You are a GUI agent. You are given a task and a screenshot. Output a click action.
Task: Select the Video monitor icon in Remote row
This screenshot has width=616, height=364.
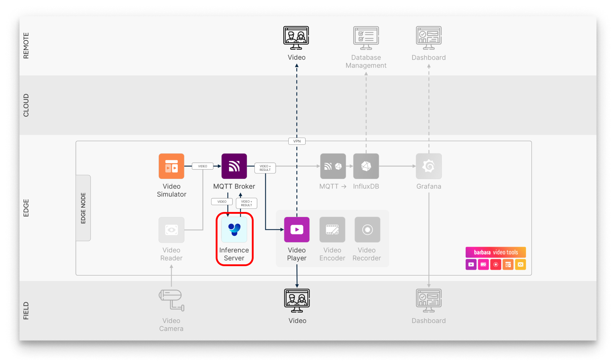296,37
